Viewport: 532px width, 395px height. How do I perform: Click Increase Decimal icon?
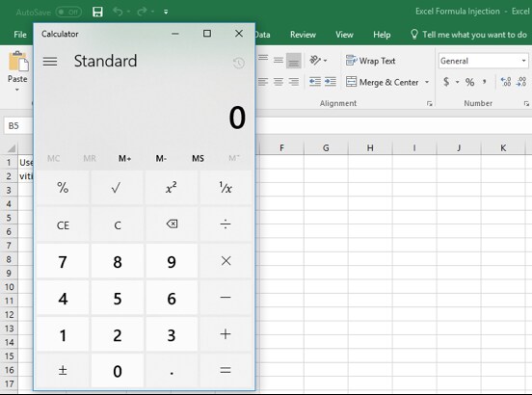pyautogui.click(x=506, y=82)
